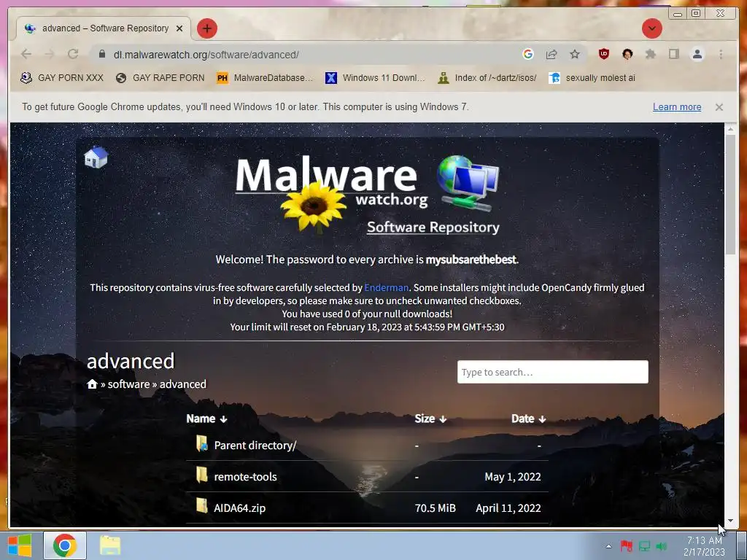Click the folder icon beside Parent directory
747x560 pixels.
202,444
